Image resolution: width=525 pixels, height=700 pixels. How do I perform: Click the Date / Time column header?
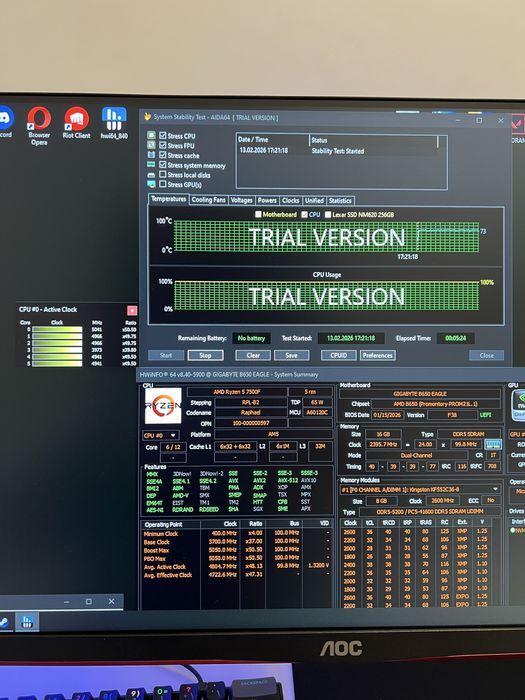tap(272, 140)
